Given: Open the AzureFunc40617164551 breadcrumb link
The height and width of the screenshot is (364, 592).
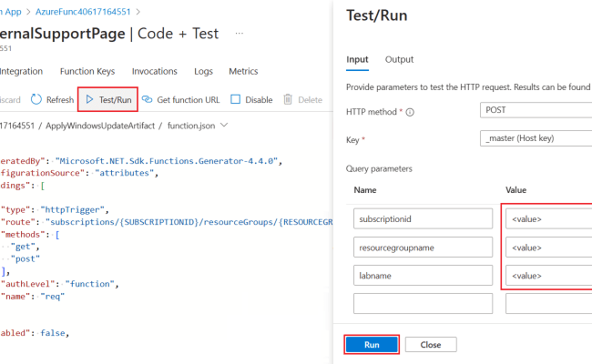Looking at the screenshot, I should [83, 12].
